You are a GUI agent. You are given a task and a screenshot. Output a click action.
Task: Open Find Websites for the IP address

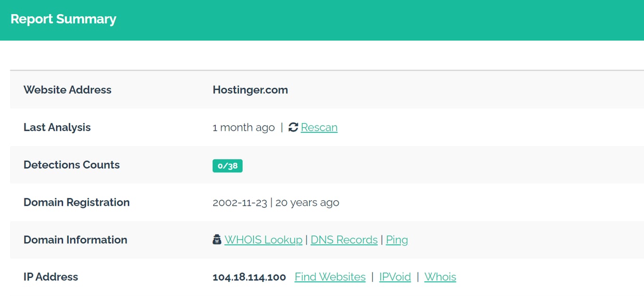[330, 277]
